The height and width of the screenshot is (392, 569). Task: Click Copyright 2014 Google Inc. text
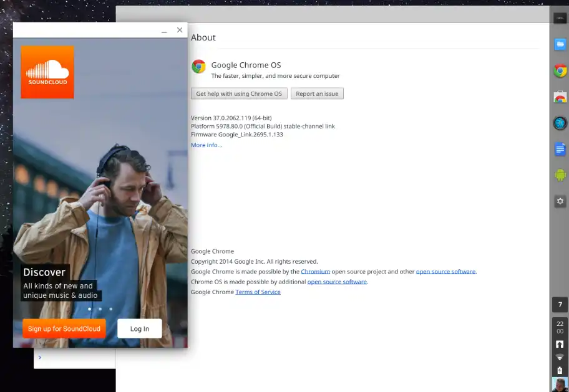(255, 262)
